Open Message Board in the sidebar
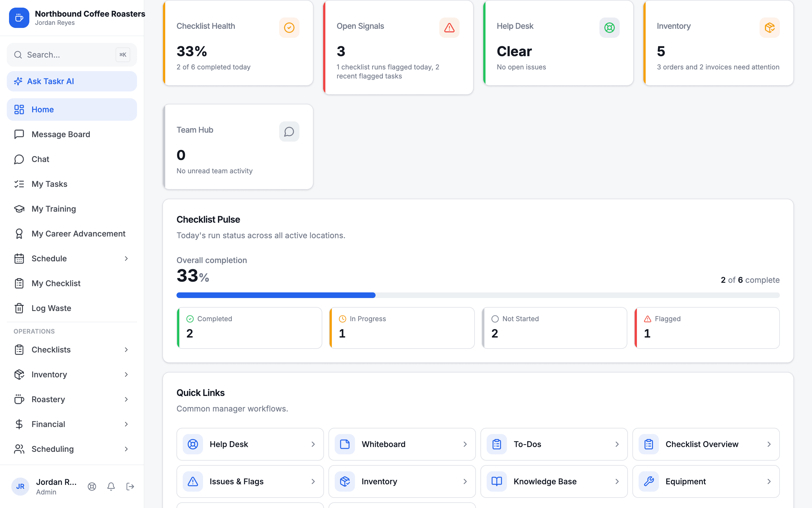Screen dimensions: 812x508 [72, 134]
